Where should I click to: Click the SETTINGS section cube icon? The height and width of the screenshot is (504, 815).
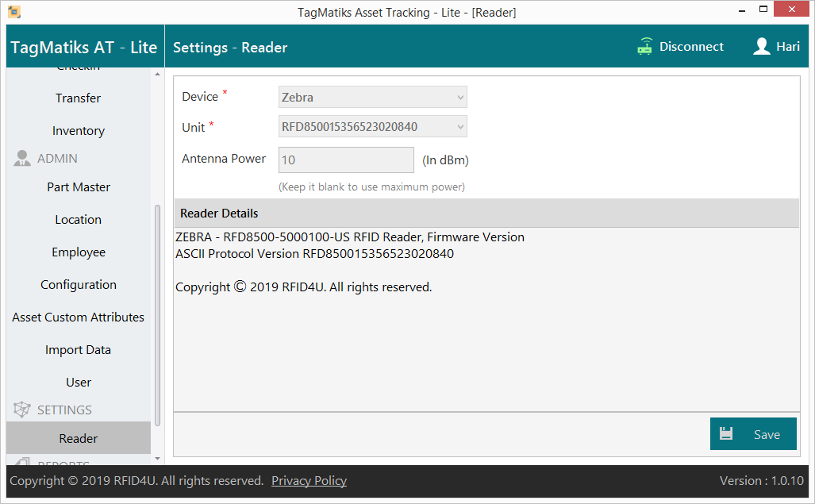22,410
